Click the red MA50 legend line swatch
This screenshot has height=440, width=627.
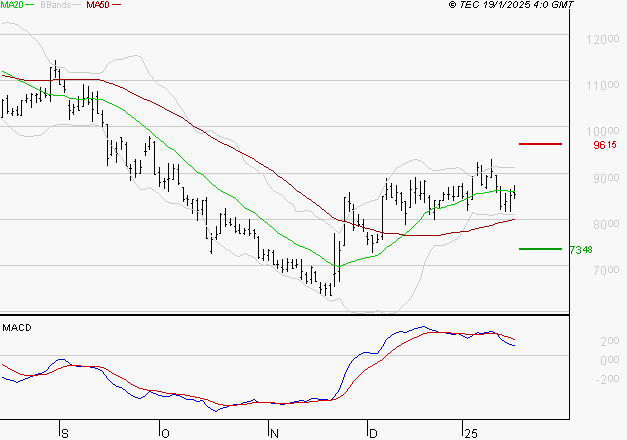(x=117, y=6)
